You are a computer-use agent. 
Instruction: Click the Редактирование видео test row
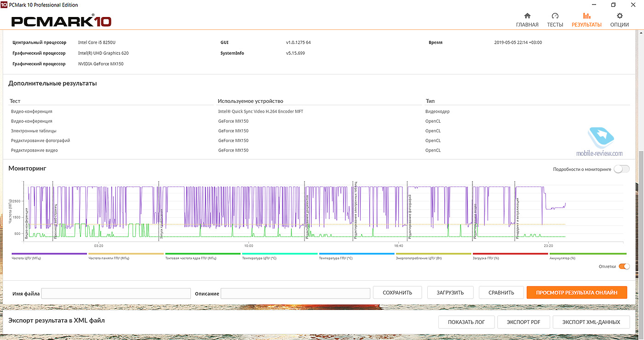(x=34, y=150)
